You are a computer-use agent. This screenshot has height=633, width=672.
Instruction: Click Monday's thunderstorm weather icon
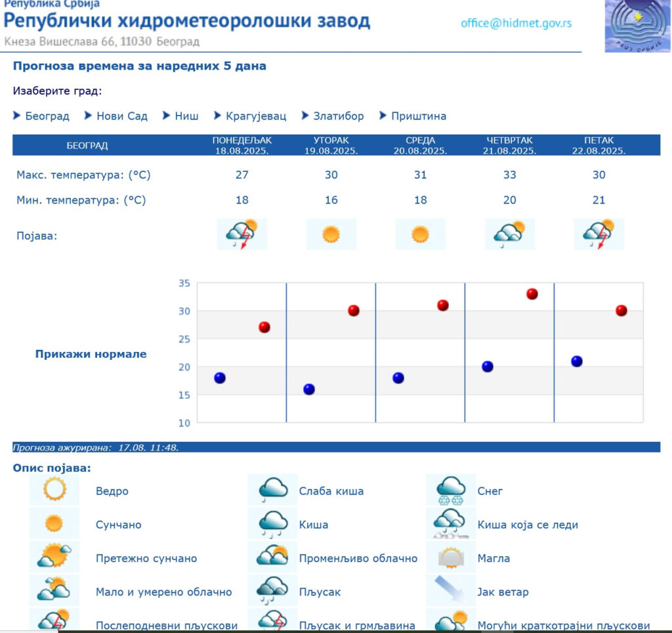[241, 234]
